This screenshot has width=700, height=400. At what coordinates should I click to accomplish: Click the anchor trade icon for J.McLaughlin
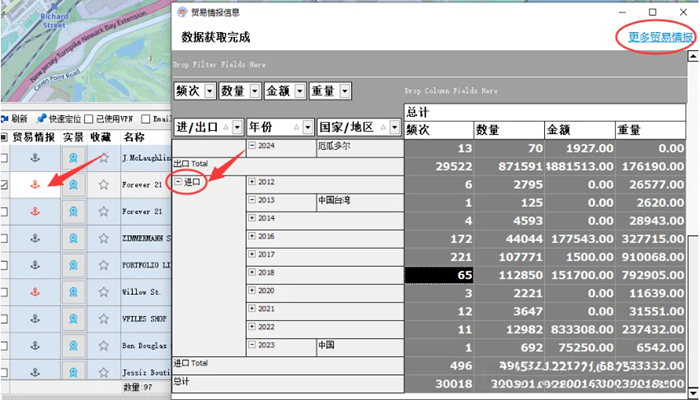click(35, 158)
